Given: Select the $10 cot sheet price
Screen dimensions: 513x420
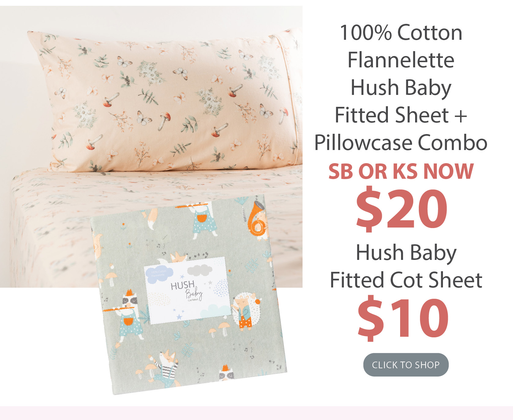Looking at the screenshot, I should pyautogui.click(x=403, y=318).
